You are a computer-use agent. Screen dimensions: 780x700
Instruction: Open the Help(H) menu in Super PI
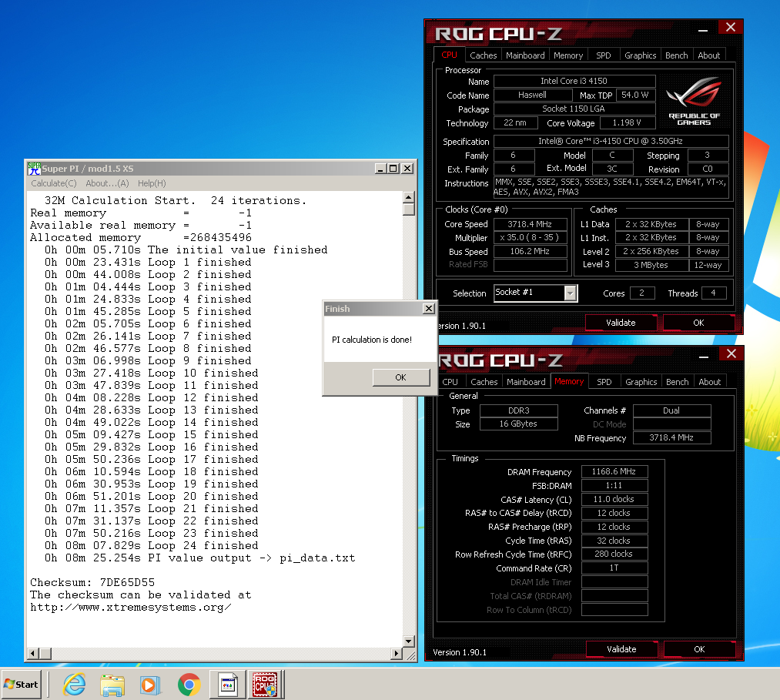(x=152, y=183)
